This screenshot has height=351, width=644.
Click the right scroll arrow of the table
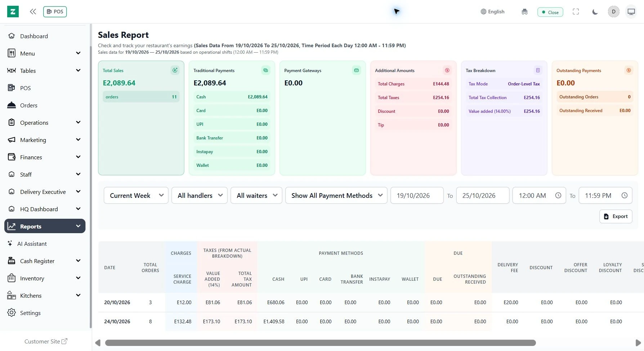click(638, 343)
